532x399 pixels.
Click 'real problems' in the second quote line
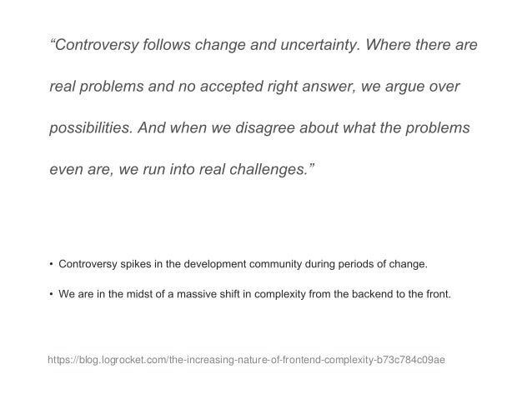point(97,87)
